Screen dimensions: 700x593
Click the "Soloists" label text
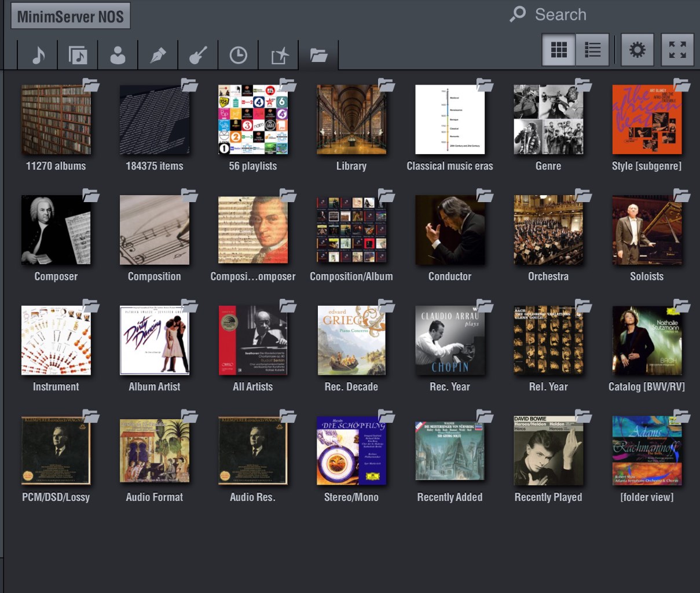(x=647, y=276)
